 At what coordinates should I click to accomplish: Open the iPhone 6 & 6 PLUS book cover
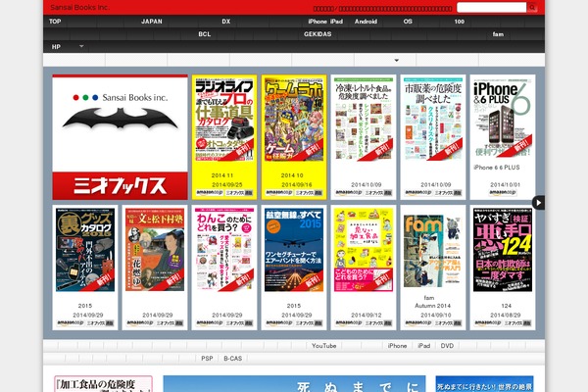tap(503, 119)
